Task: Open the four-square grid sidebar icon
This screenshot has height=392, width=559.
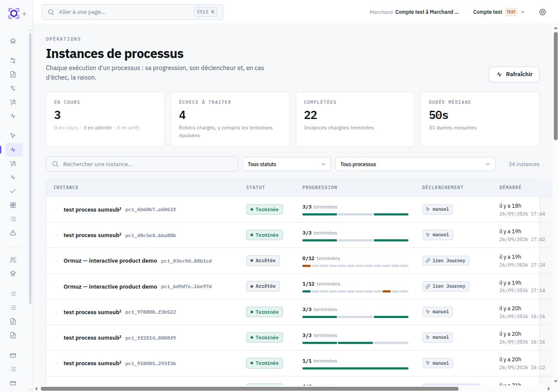Action: pyautogui.click(x=13, y=205)
